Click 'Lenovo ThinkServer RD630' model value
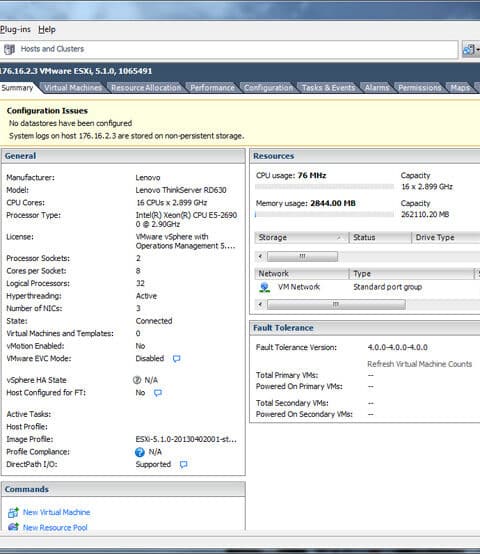This screenshot has height=554, width=480. pos(181,190)
